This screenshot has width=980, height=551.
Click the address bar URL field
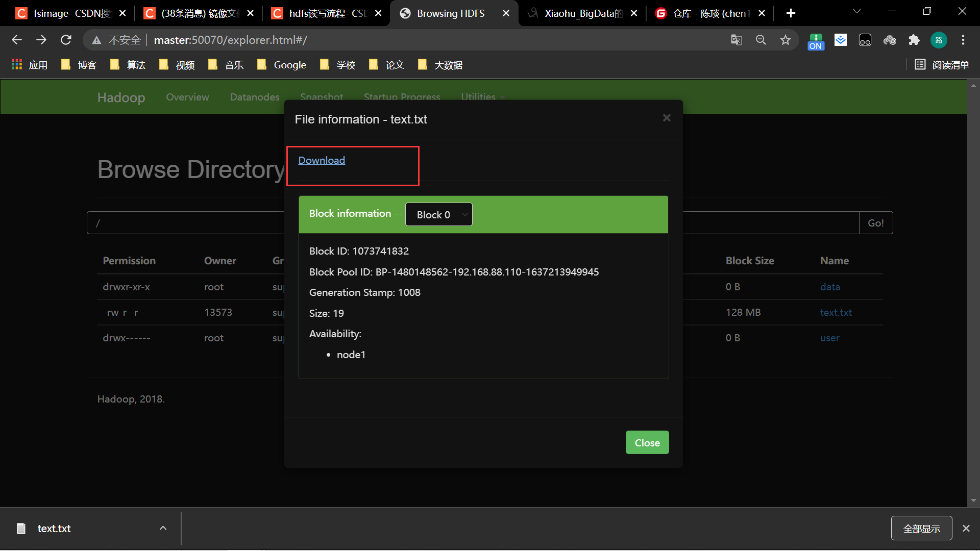(x=408, y=40)
